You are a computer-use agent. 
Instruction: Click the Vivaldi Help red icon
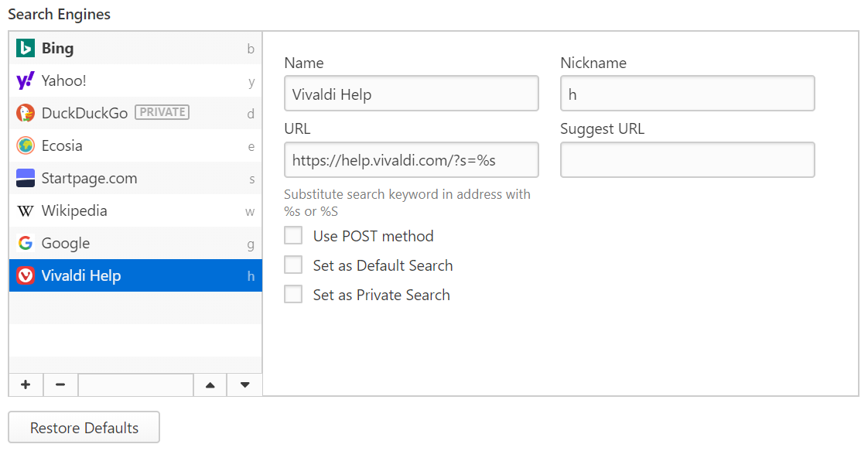(x=26, y=275)
